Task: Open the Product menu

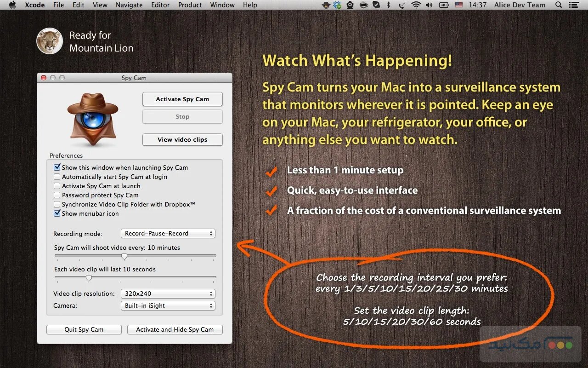Action: point(190,5)
